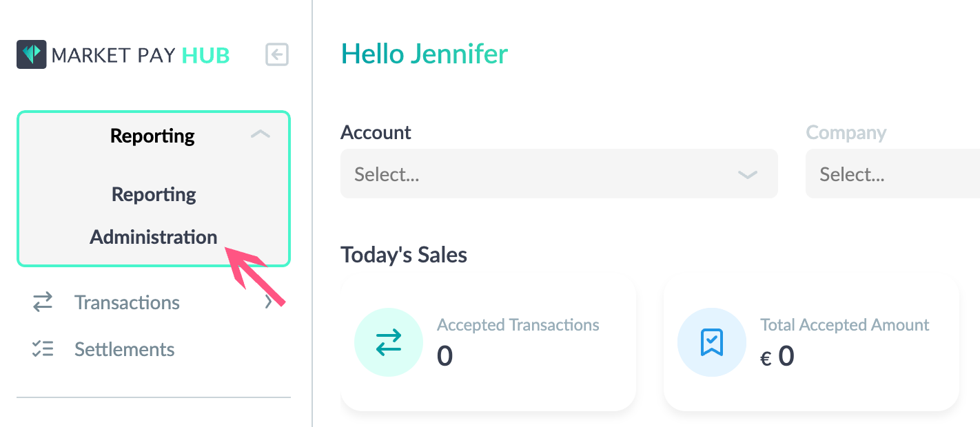The height and width of the screenshot is (427, 980).
Task: Click the Settlements checklist icon
Action: (43, 349)
